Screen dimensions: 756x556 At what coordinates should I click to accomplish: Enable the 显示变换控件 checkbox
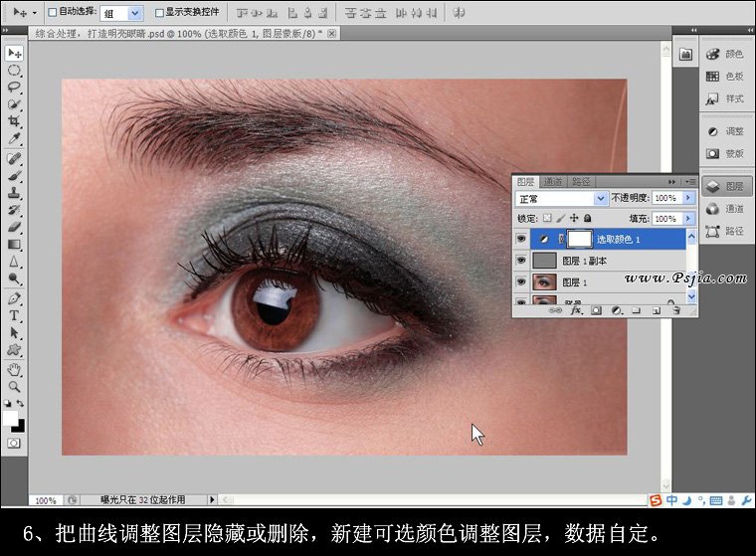(x=159, y=13)
